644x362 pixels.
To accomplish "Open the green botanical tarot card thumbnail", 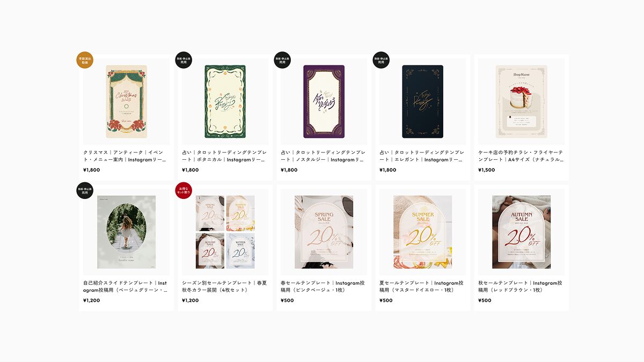I will (225, 101).
